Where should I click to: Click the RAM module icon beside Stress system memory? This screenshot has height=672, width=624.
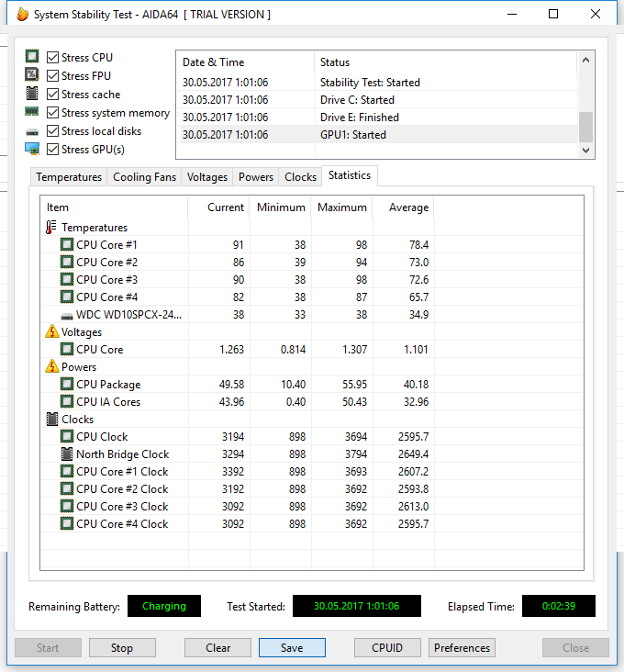32,111
